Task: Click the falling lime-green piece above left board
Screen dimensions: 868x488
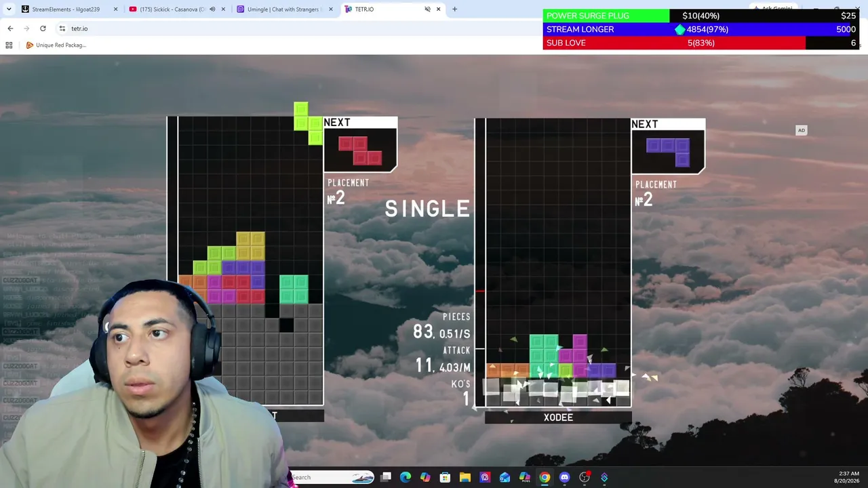Action: pyautogui.click(x=308, y=123)
